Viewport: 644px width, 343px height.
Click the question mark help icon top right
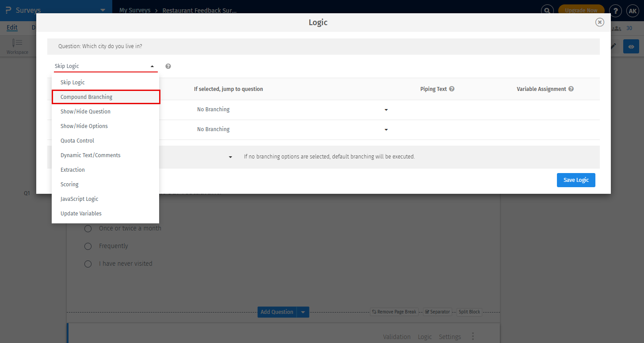coord(615,11)
